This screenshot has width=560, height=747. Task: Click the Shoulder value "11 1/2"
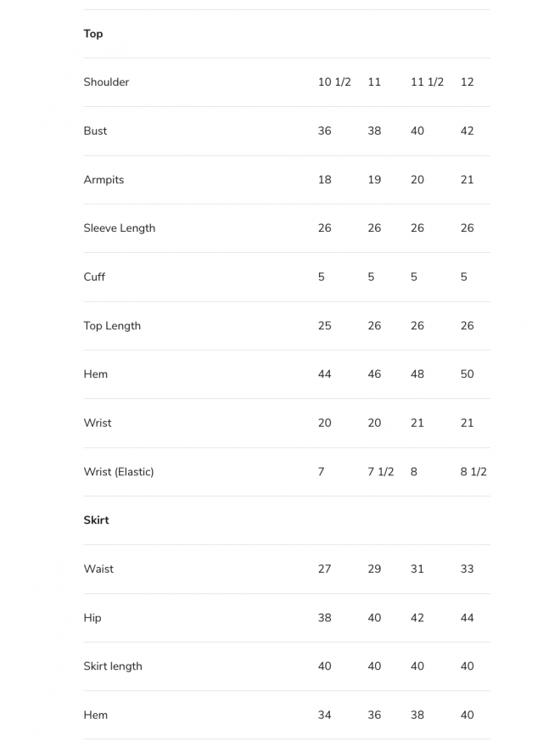427,82
